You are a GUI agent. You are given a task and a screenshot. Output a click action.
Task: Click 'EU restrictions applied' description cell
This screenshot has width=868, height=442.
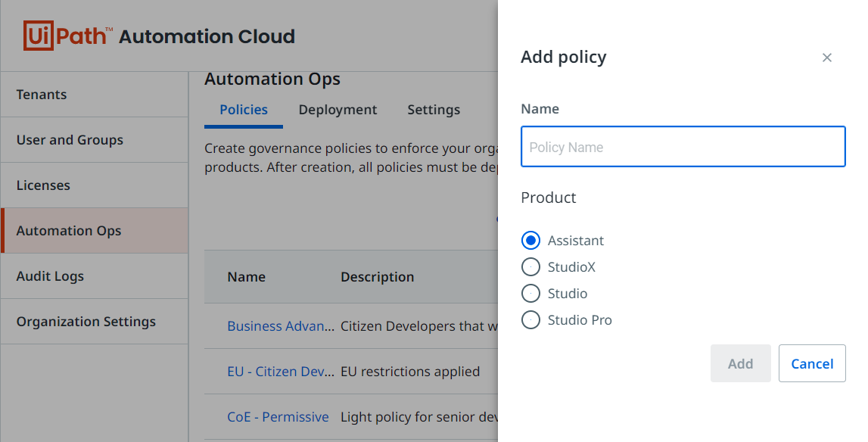(x=410, y=371)
